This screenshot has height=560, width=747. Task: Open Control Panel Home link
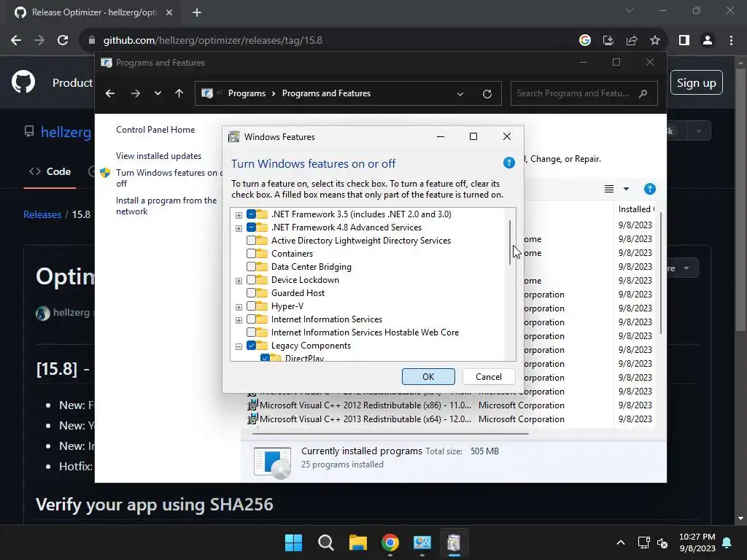(x=155, y=130)
